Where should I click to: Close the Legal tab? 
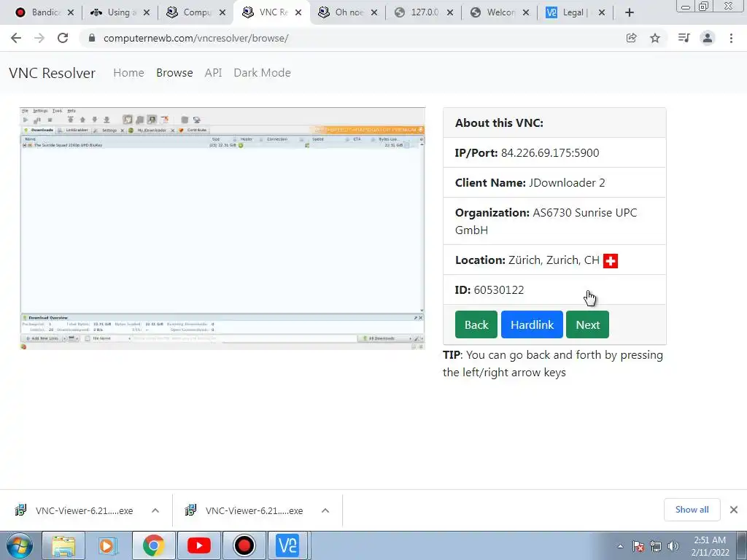click(602, 12)
